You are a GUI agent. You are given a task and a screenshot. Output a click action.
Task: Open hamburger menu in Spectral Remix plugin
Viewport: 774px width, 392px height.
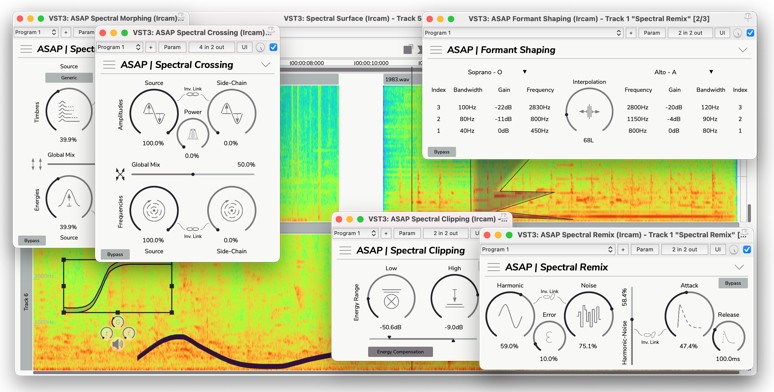[494, 267]
